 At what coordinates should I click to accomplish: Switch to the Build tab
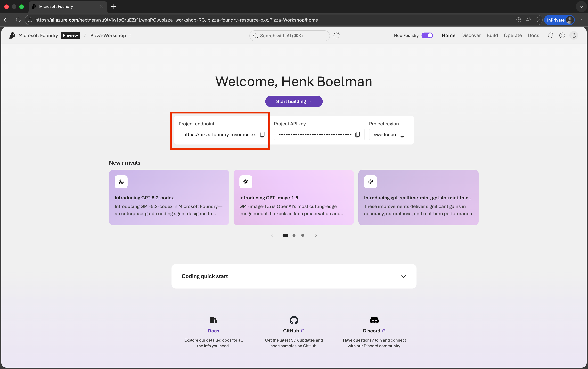[492, 36]
